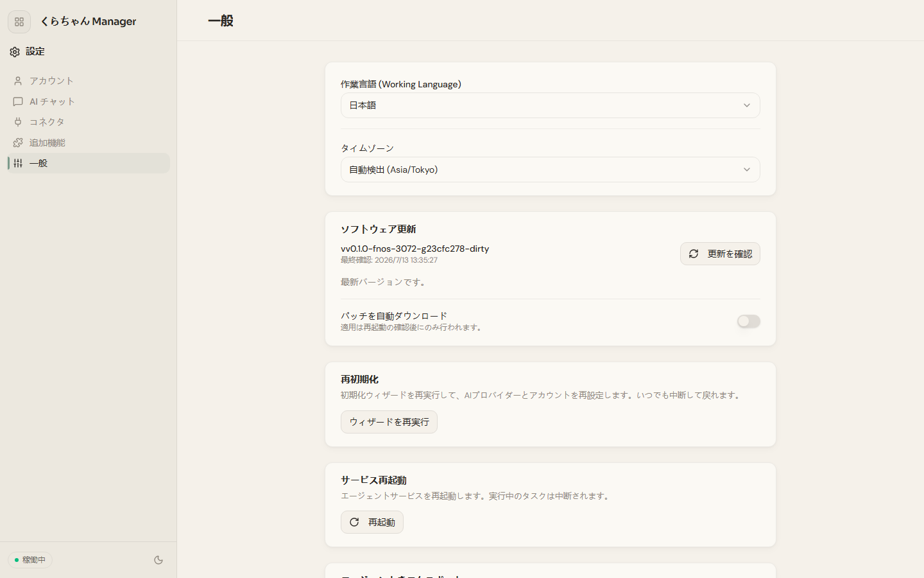
Task: Click the circular arrow icon in 再起動 button
Action: [x=354, y=522]
